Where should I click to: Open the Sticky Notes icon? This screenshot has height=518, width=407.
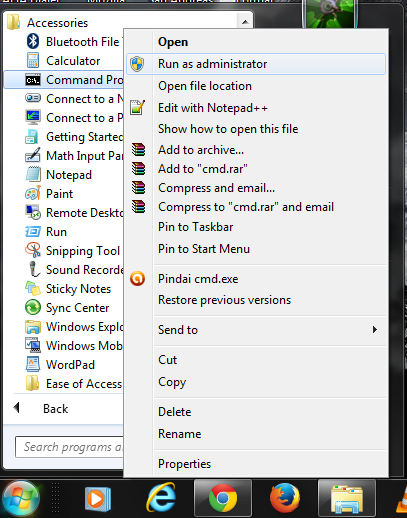[x=33, y=288]
